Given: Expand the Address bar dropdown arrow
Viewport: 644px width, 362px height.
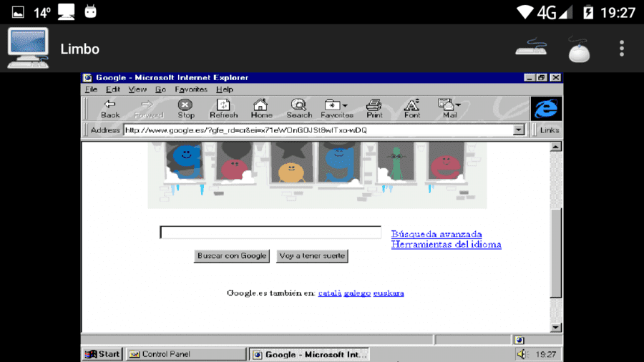Looking at the screenshot, I should click(519, 130).
